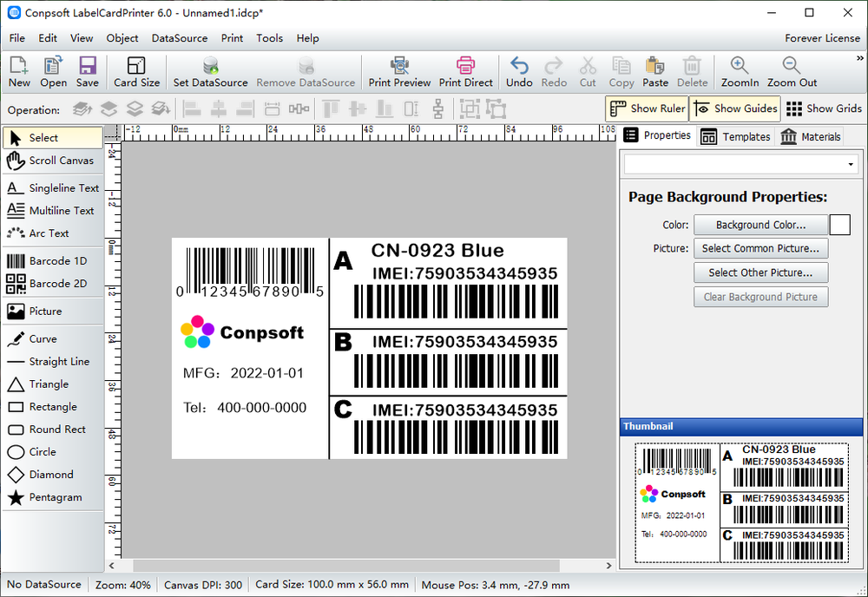
Task: Enable Show Grids on canvas
Action: (x=824, y=108)
